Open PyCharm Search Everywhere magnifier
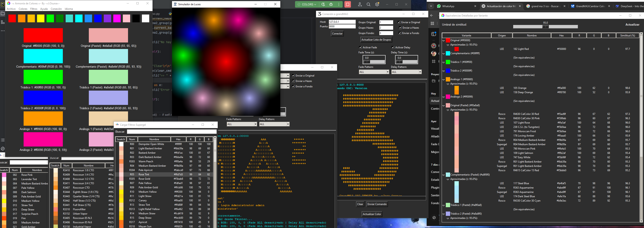Screen dimensions: 644x228 (368, 4)
